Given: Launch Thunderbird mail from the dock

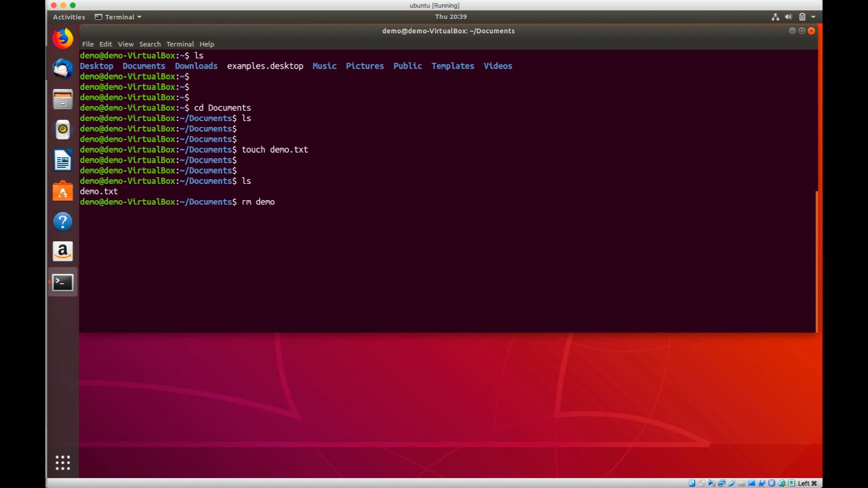Looking at the screenshot, I should point(63,69).
